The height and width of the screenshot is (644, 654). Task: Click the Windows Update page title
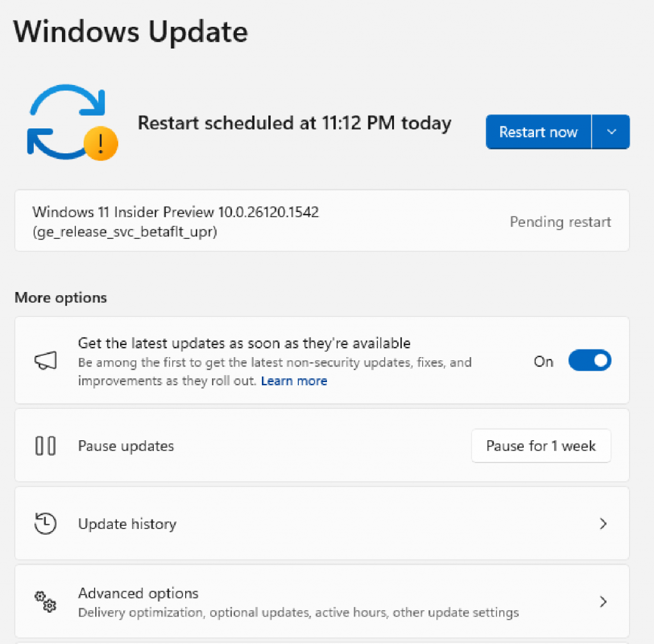click(x=131, y=32)
